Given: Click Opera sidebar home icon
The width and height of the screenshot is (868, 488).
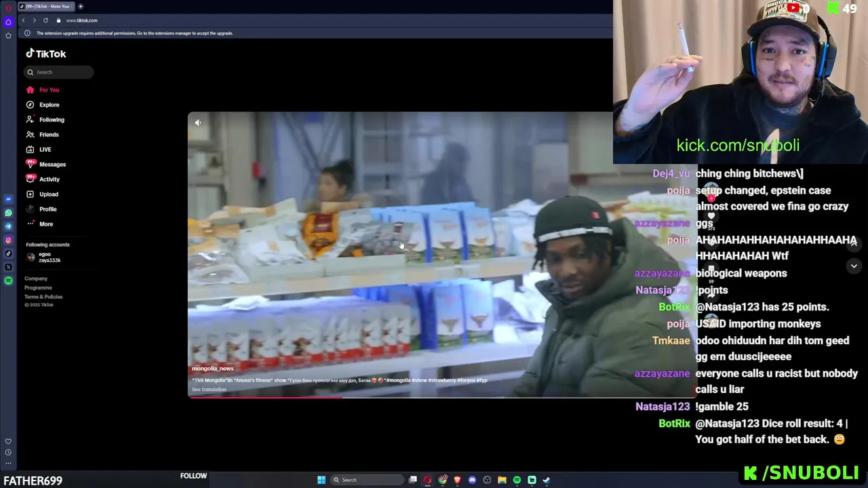Looking at the screenshot, I should pyautogui.click(x=8, y=22).
